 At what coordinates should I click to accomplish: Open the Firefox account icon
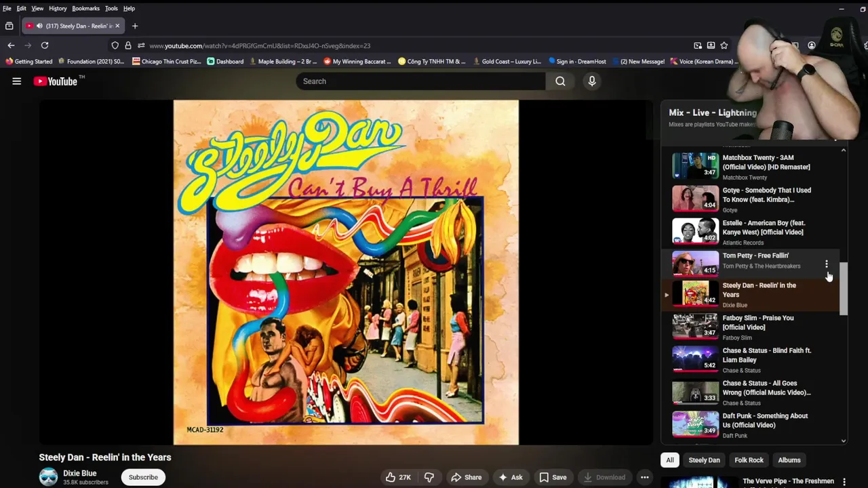[x=812, y=45]
